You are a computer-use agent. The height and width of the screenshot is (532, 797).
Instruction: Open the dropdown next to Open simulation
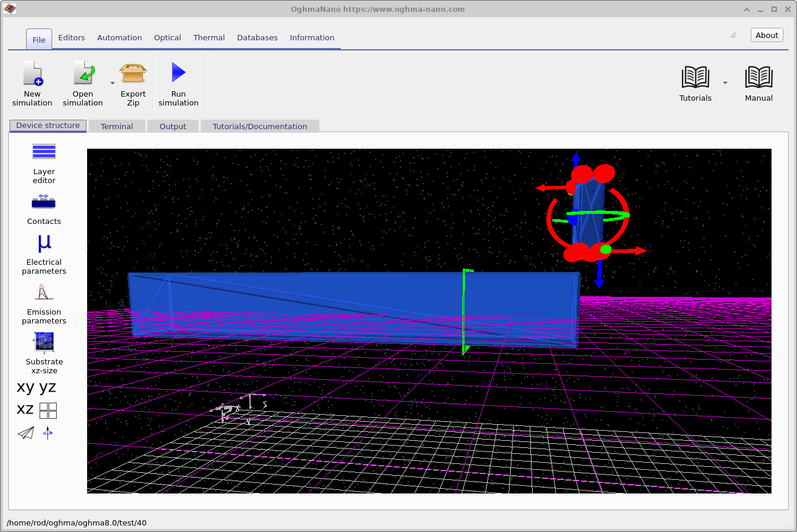(x=112, y=83)
